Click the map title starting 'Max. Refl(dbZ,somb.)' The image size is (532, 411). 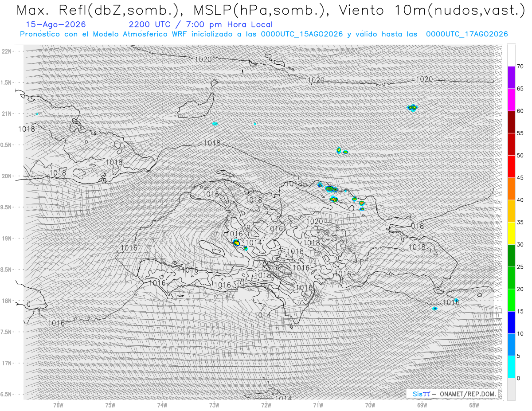click(x=270, y=10)
